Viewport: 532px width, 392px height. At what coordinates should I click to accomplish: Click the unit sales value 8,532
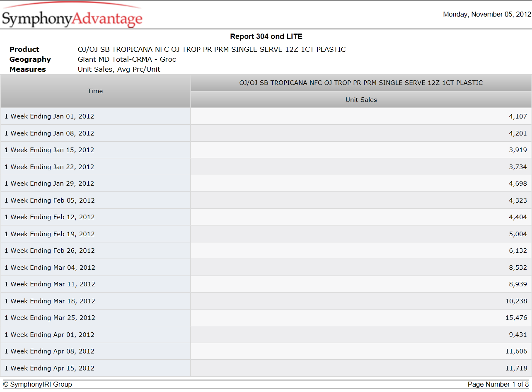point(518,267)
